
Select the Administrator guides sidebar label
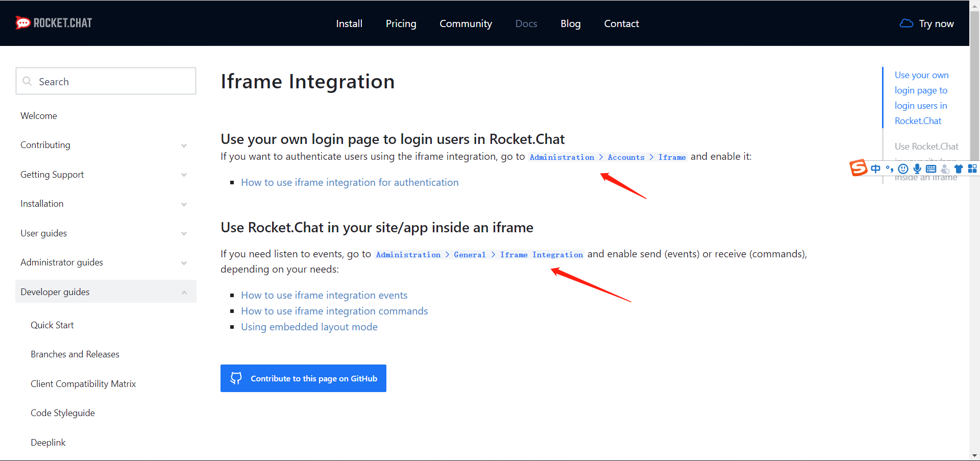[62, 262]
